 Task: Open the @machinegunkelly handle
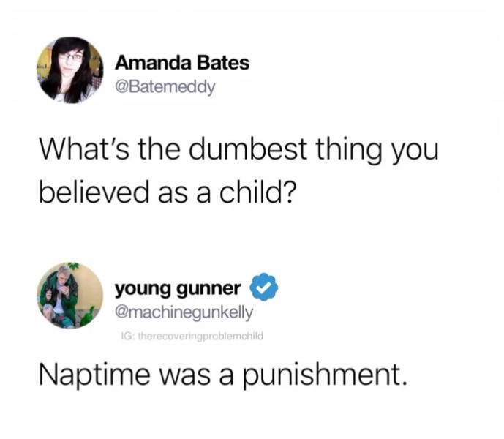(x=184, y=312)
